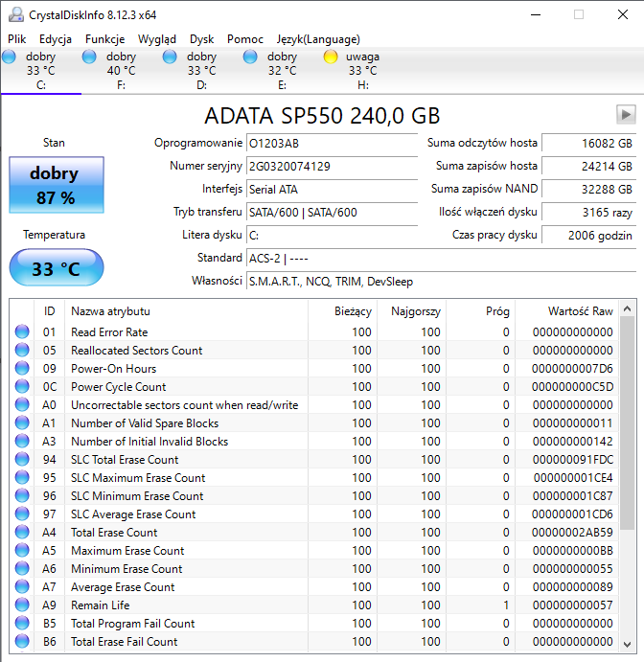Click the blue status orb for F: disk
Screen dimensions: 644x662
tap(89, 57)
